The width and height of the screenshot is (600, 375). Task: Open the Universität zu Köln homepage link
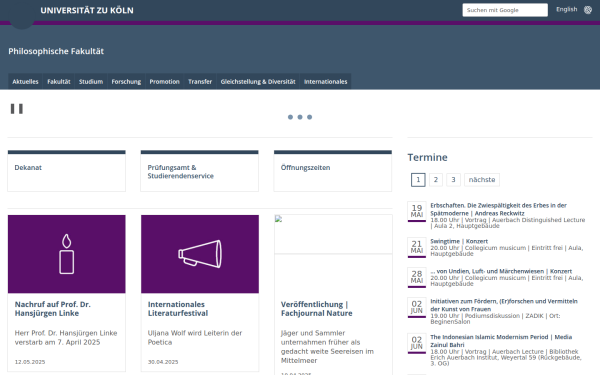click(x=87, y=10)
